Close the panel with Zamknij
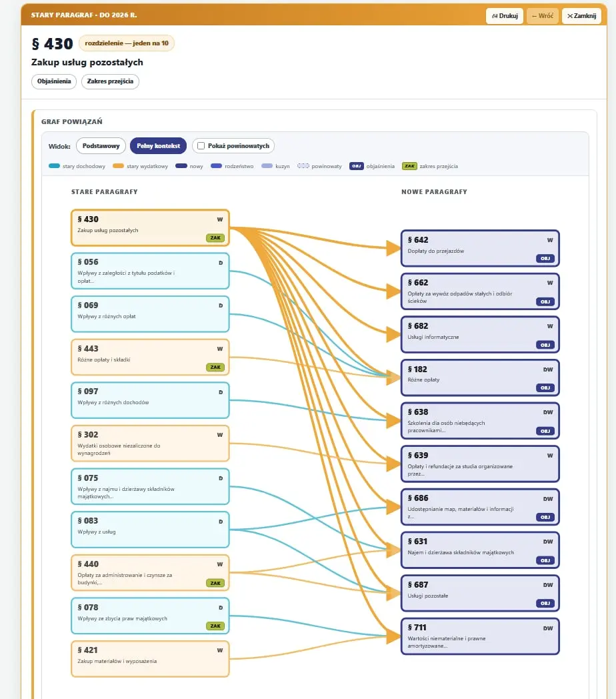 click(582, 15)
